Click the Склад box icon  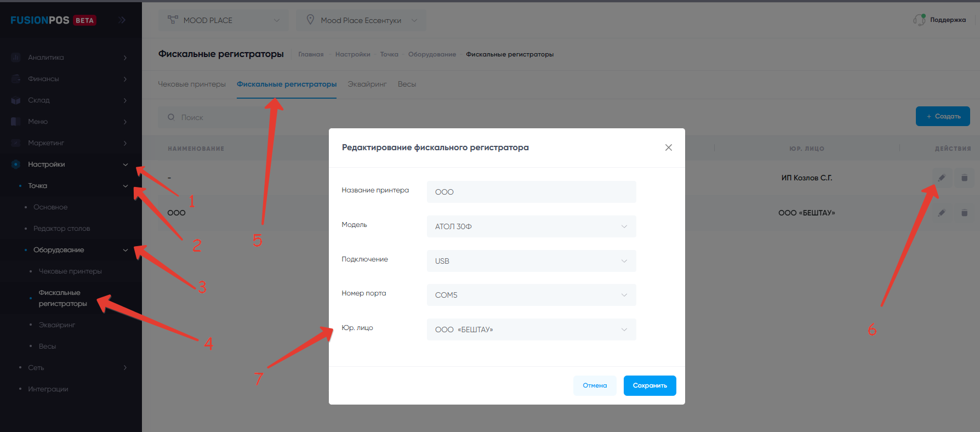click(16, 100)
